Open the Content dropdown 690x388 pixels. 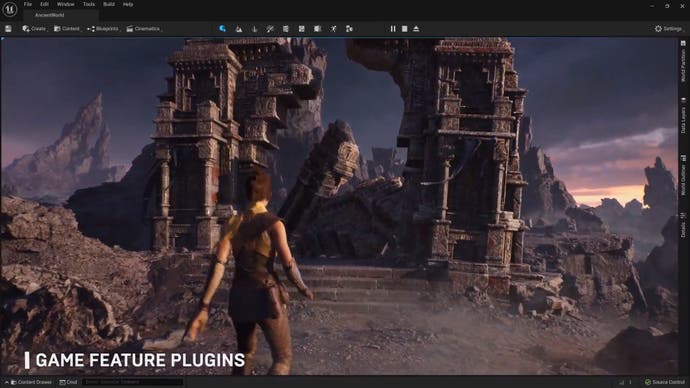click(x=67, y=29)
